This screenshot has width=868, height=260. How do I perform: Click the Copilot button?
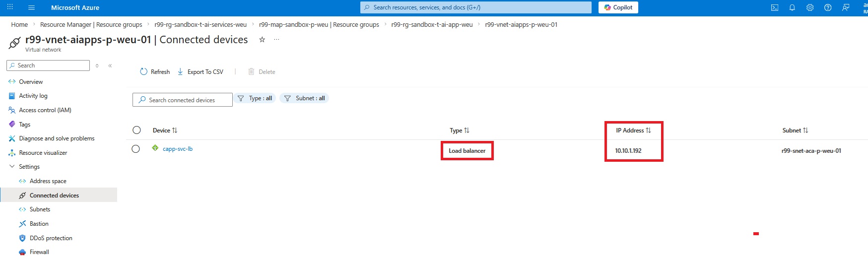click(x=618, y=7)
